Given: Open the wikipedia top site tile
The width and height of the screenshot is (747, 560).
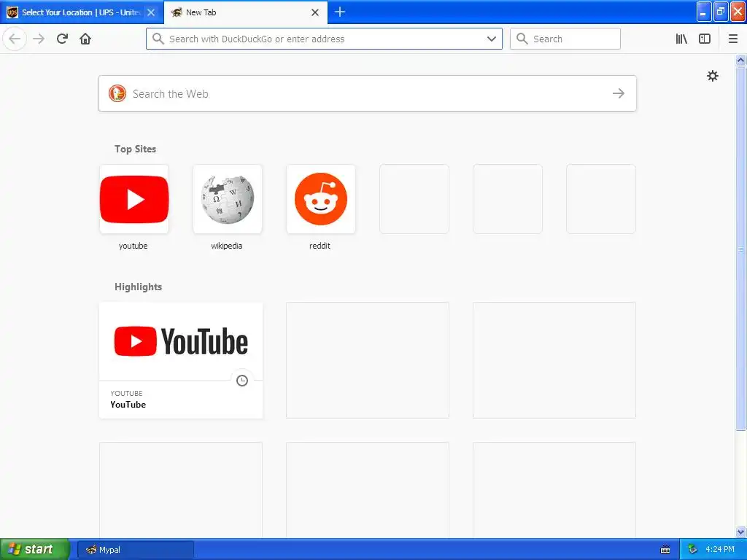Looking at the screenshot, I should pyautogui.click(x=228, y=199).
